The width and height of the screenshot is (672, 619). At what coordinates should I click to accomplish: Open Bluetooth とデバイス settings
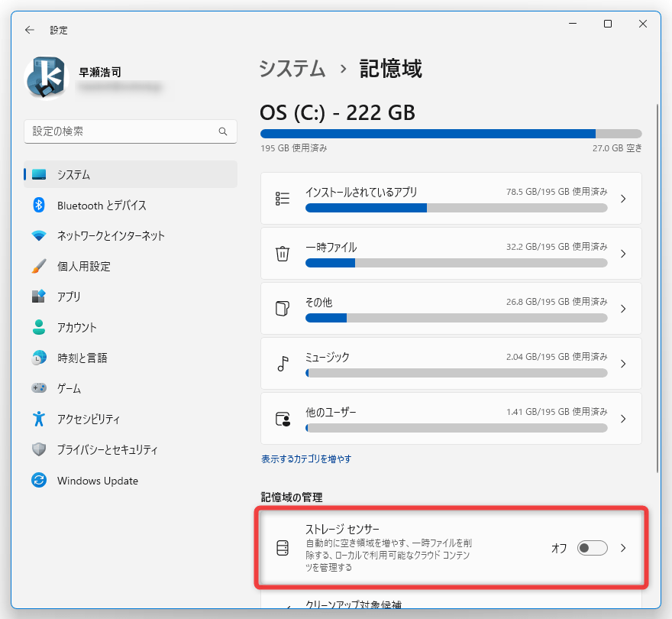pyautogui.click(x=131, y=205)
